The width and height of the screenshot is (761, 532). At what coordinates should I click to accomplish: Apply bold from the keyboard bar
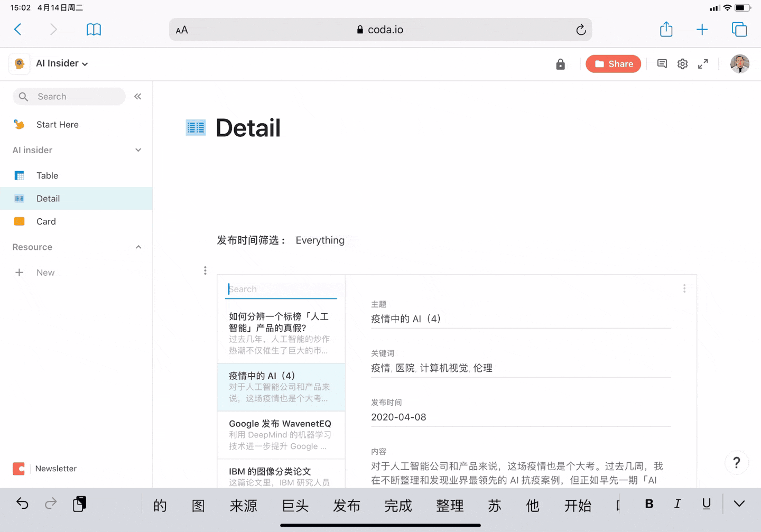coord(649,504)
